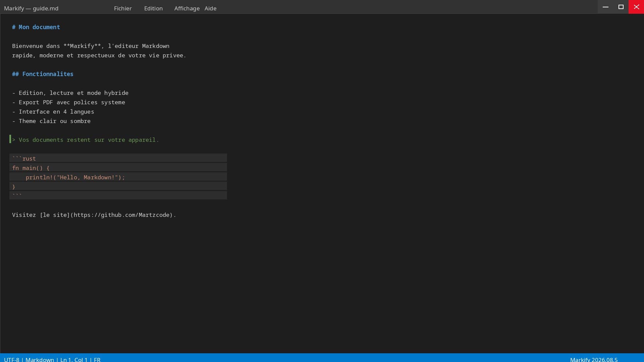Open the Affichage menu
The image size is (644, 362).
[187, 8]
